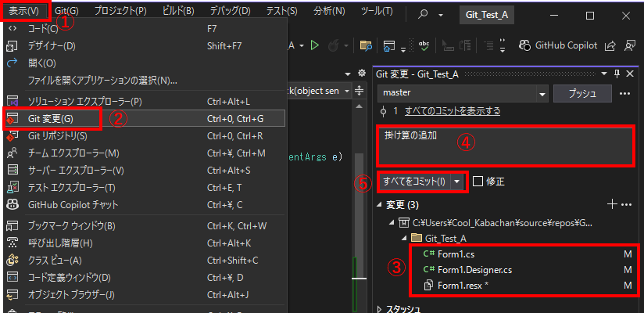Image resolution: width=644 pixels, height=313 pixels.
Task: Open the ツール(T) menu
Action: click(x=376, y=12)
